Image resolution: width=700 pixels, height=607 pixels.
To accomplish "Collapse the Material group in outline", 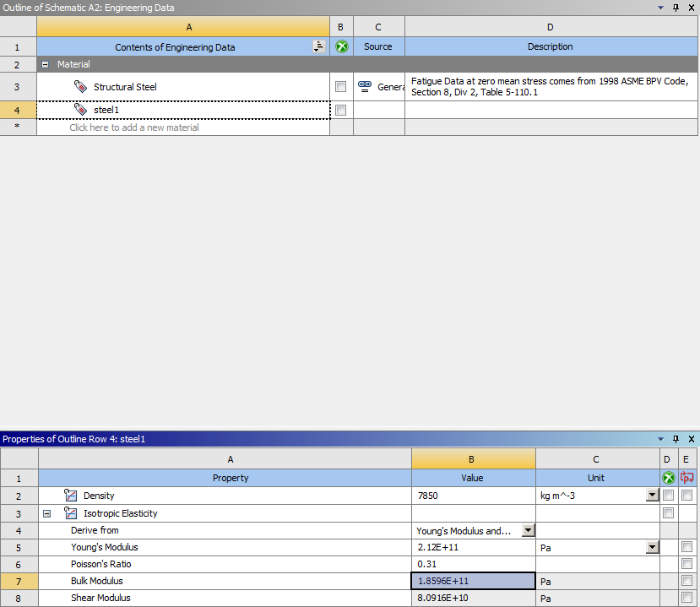I will (46, 64).
